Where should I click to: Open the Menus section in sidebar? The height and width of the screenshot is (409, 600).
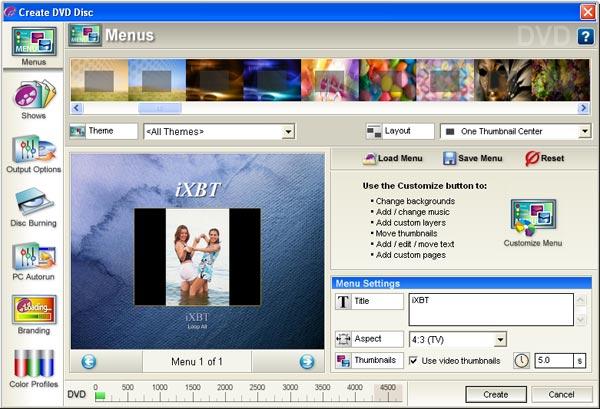coord(34,46)
